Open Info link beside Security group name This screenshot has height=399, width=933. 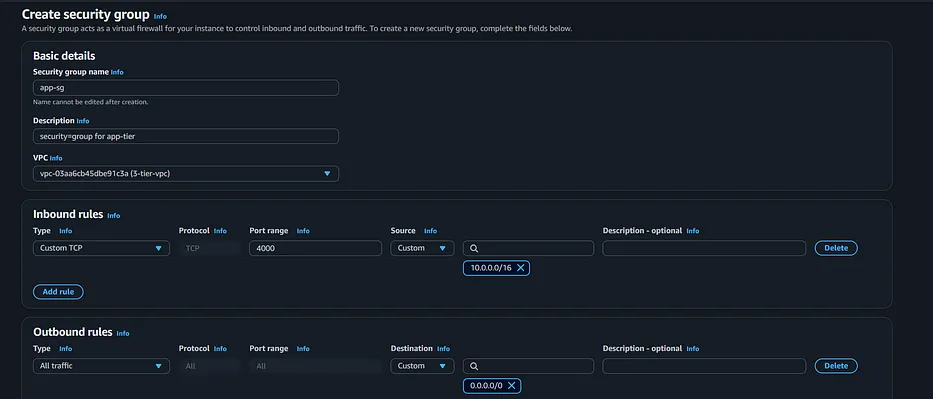(x=117, y=72)
